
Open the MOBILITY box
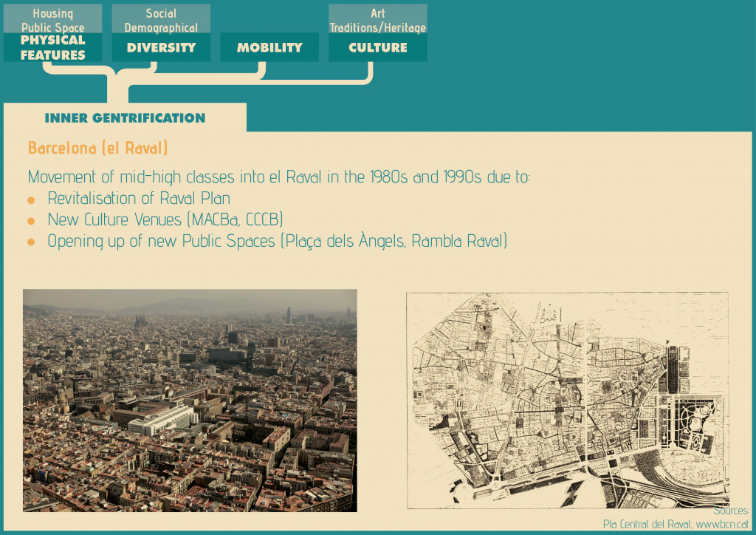tap(269, 47)
